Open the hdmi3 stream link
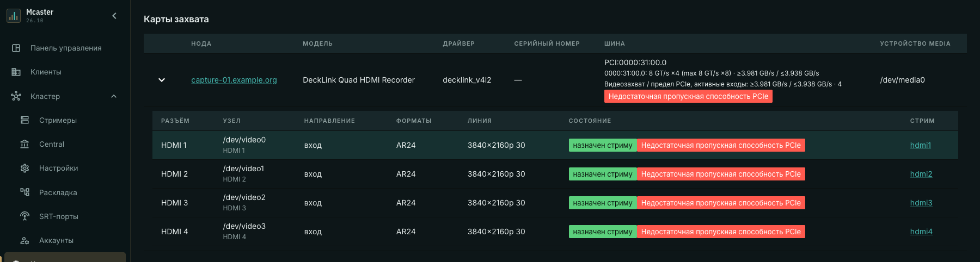980x262 pixels. (921, 203)
